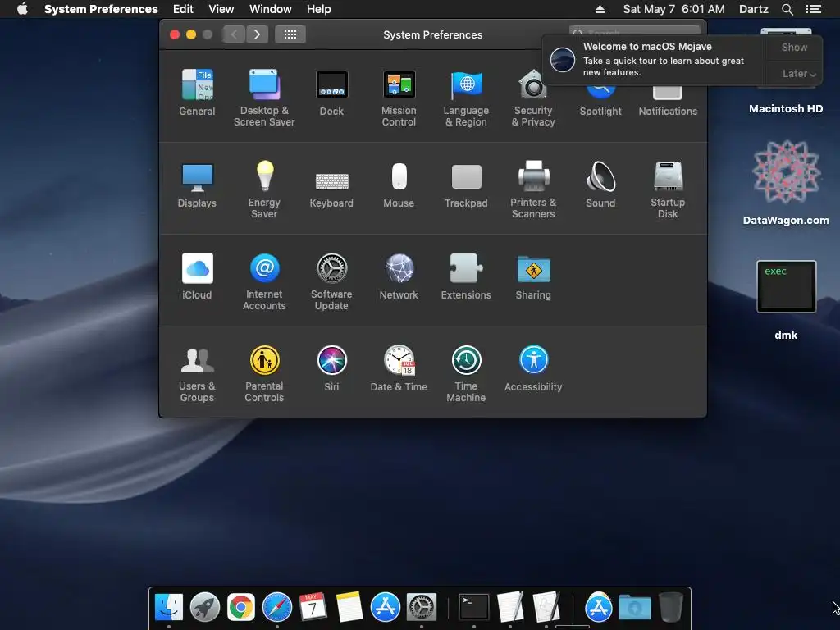This screenshot has width=840, height=630.
Task: Open the Accessibility preferences pane
Action: coord(533,368)
